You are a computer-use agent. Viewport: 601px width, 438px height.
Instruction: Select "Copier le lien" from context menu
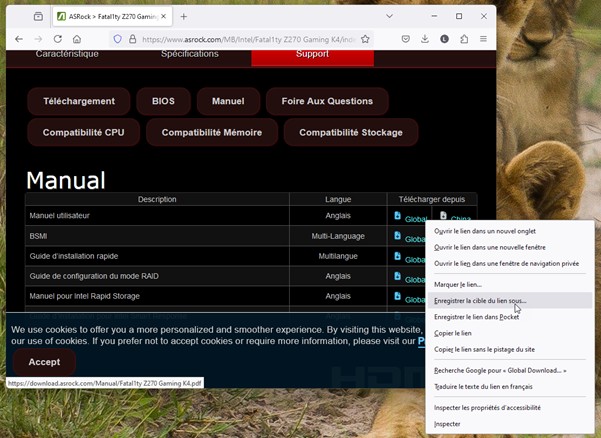point(453,333)
